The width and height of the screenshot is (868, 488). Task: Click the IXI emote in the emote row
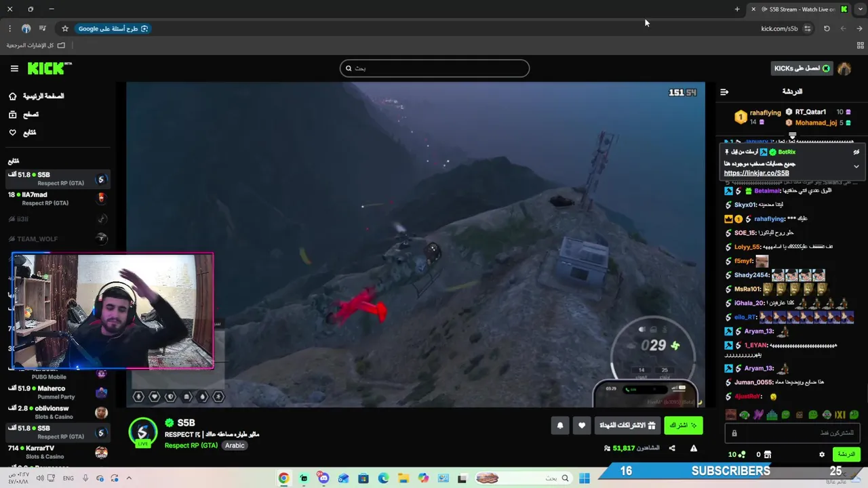pyautogui.click(x=840, y=415)
